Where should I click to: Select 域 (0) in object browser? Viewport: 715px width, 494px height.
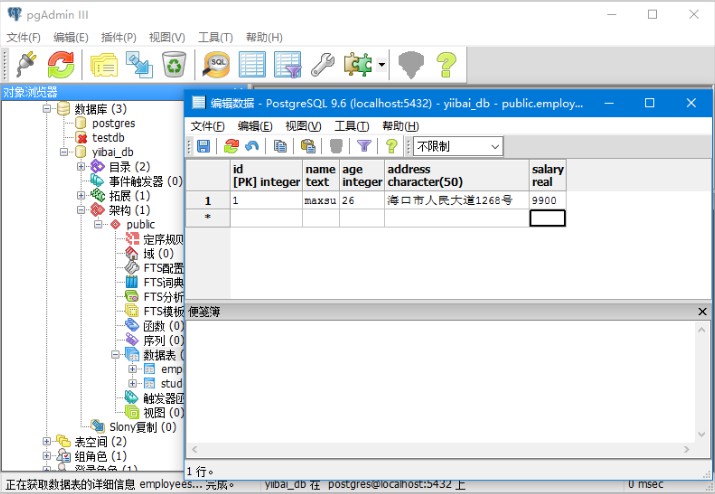pyautogui.click(x=158, y=254)
